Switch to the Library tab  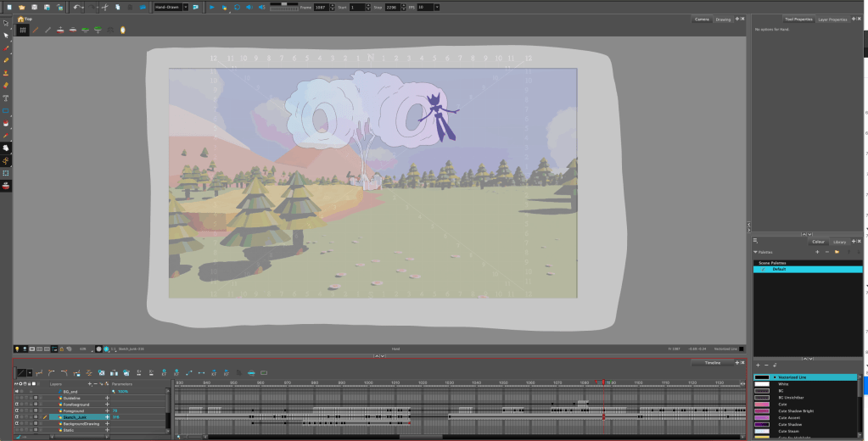(x=840, y=242)
